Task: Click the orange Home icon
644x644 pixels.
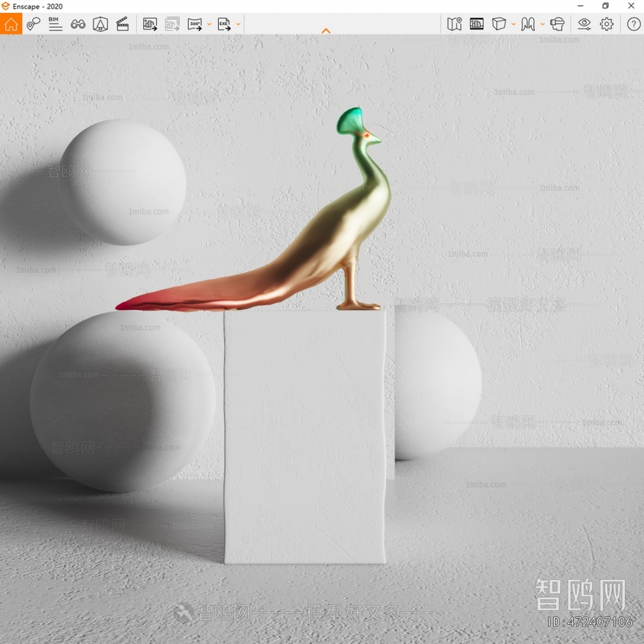Action: pyautogui.click(x=11, y=24)
